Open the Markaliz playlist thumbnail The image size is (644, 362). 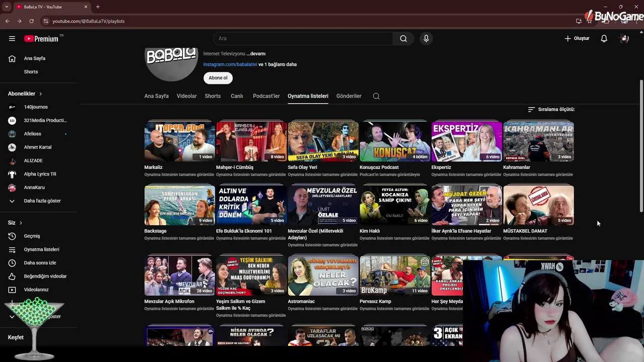[x=180, y=142]
